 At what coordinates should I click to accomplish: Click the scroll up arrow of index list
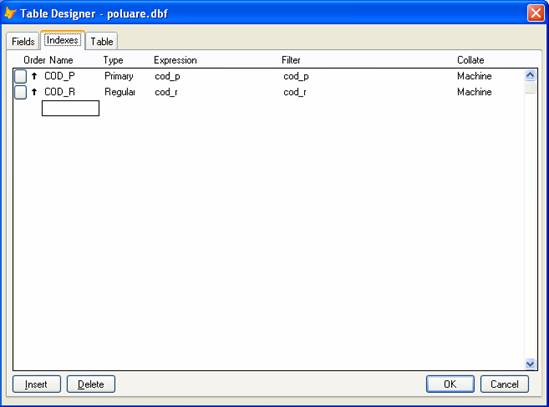530,75
